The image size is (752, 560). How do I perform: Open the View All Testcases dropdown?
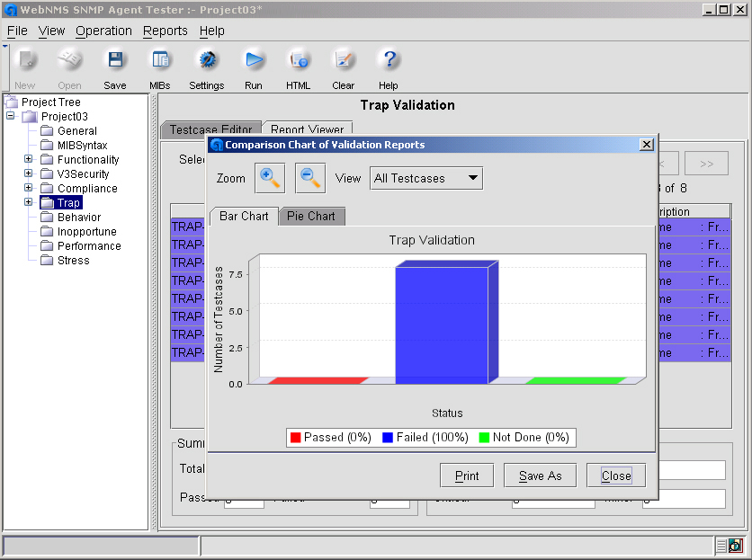[x=425, y=178]
